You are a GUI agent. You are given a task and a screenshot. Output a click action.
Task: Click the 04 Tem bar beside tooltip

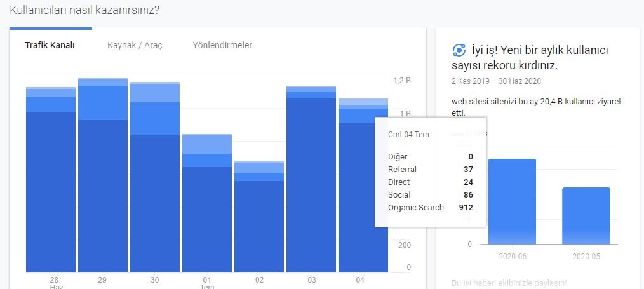pos(357,185)
